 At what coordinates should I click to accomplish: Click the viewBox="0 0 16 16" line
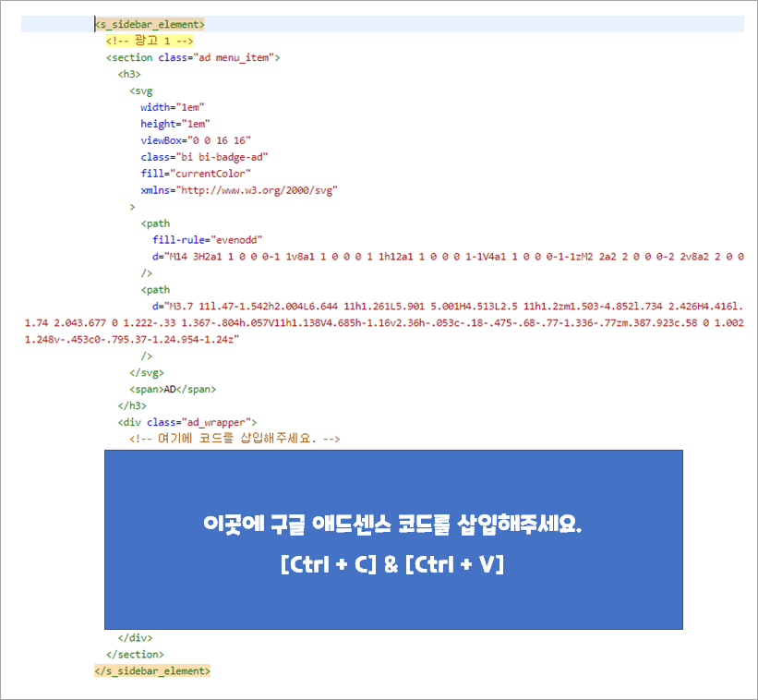[196, 140]
